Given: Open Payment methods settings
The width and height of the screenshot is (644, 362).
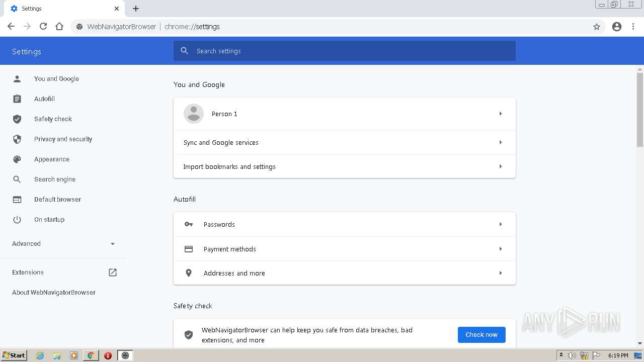Looking at the screenshot, I should pyautogui.click(x=345, y=249).
